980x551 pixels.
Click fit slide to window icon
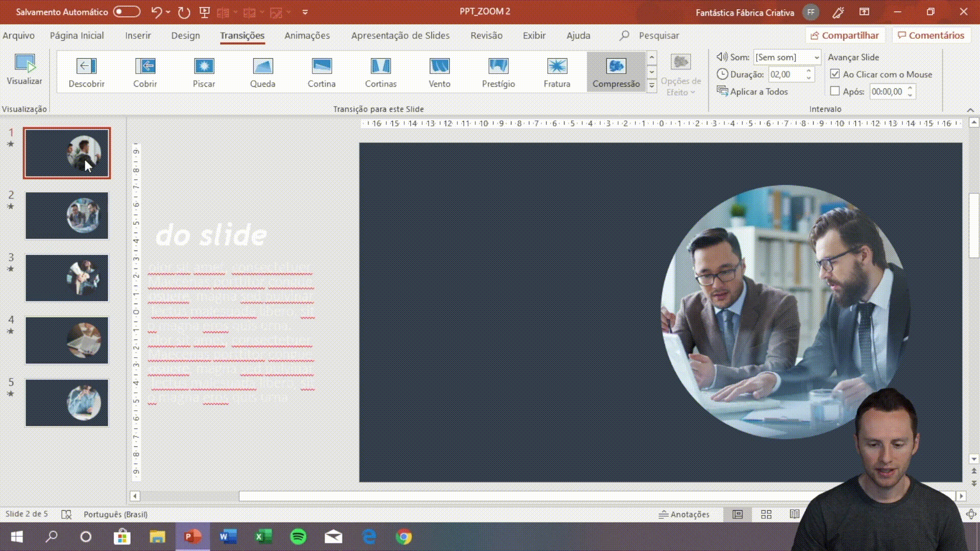(x=971, y=514)
